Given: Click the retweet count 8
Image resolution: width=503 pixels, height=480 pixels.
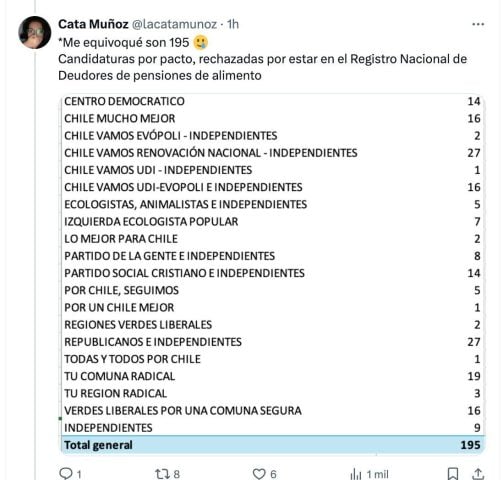Looking at the screenshot, I should click(177, 474).
